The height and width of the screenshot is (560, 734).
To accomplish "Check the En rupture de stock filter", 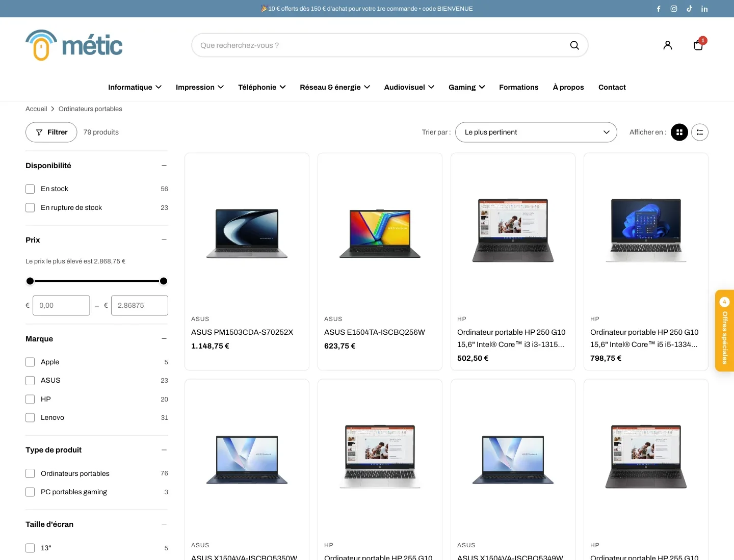I will [x=30, y=208].
